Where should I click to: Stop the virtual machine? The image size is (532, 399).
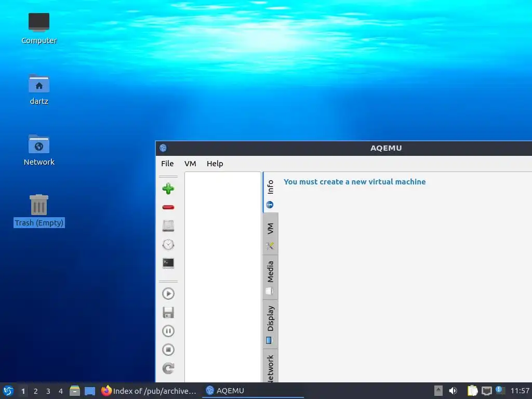pos(168,350)
